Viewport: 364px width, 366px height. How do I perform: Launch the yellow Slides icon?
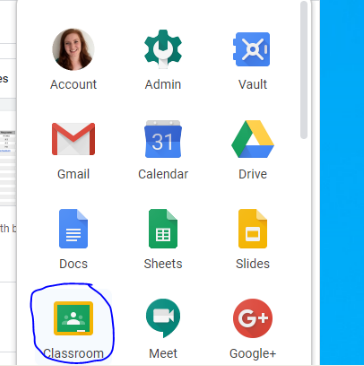pyautogui.click(x=252, y=229)
